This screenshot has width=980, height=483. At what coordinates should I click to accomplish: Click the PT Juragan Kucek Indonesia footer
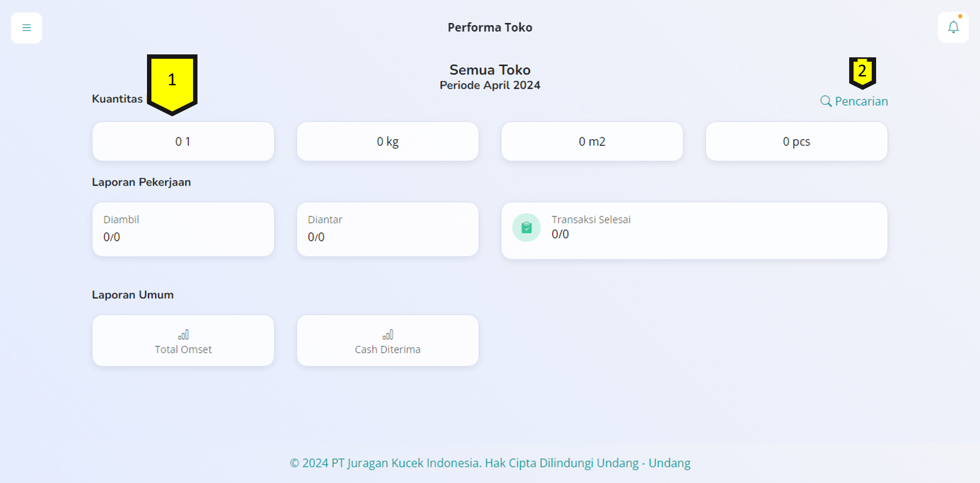coord(490,463)
